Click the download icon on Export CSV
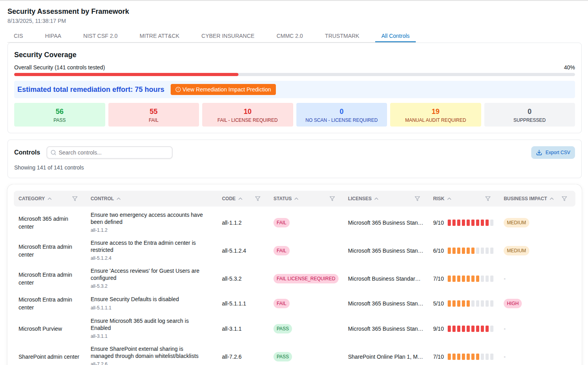Image resolution: width=588 pixels, height=365 pixels. 539,153
